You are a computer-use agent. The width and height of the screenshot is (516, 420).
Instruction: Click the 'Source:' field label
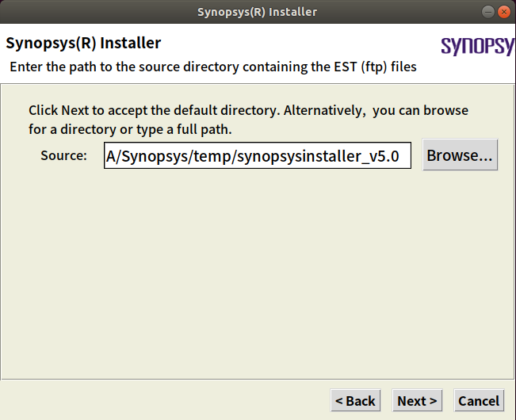click(63, 155)
